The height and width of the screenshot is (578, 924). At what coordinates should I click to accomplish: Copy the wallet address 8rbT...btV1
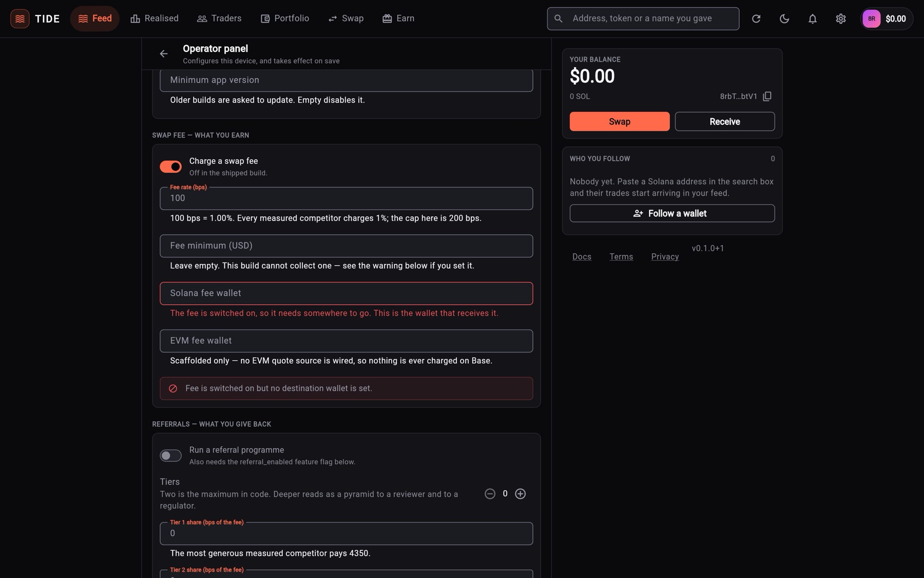click(767, 96)
